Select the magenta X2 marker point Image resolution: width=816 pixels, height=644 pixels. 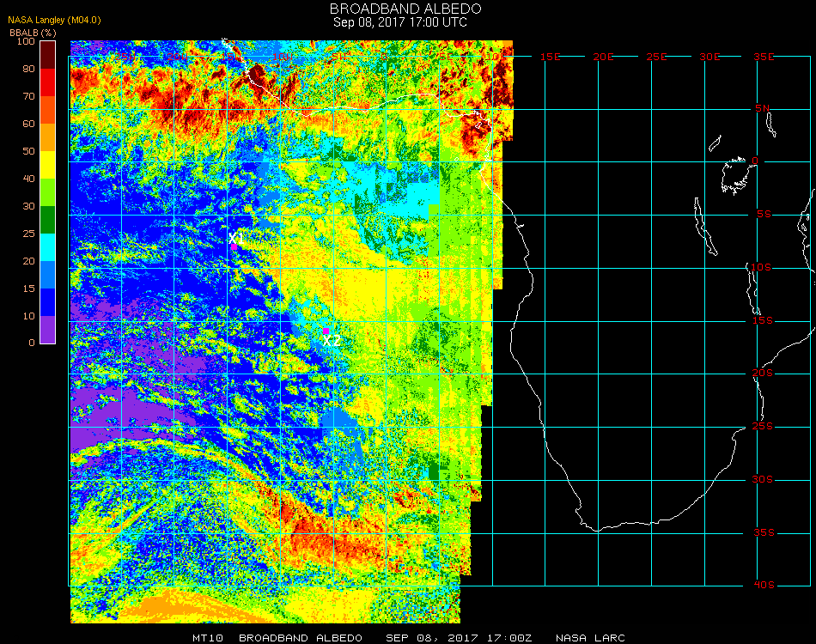coord(326,331)
